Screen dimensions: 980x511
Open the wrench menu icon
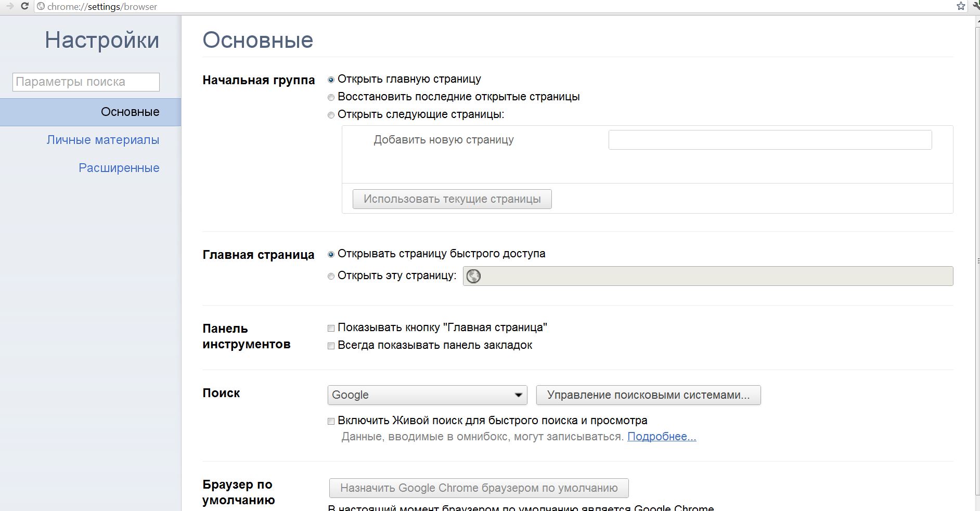pyautogui.click(x=976, y=6)
